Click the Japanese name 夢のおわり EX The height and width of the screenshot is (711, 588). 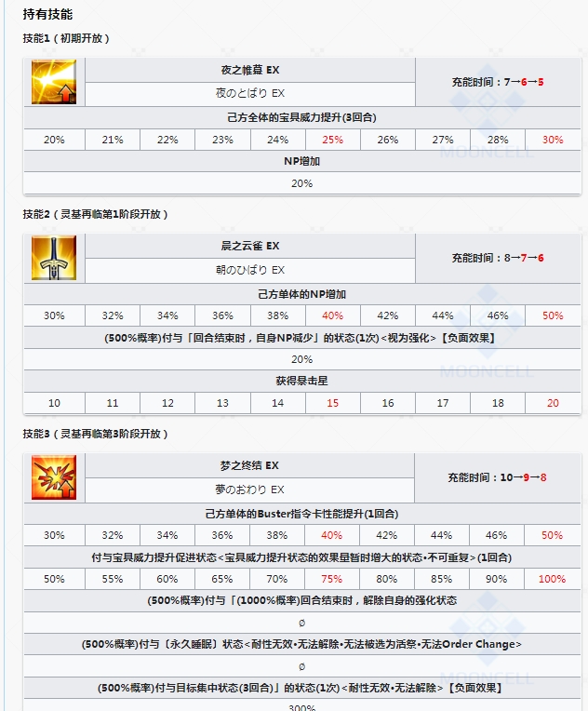(x=249, y=490)
